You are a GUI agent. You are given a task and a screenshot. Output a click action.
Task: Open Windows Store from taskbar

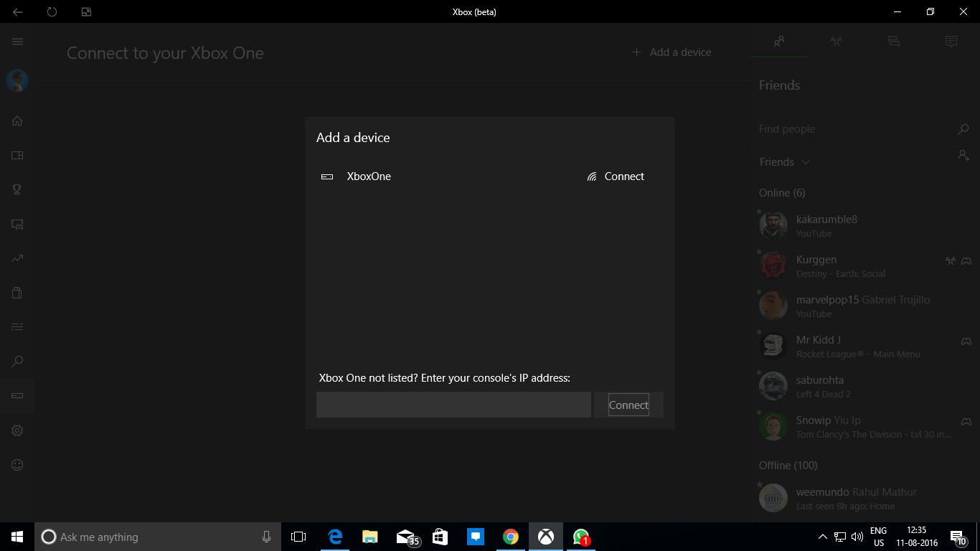pos(440,537)
